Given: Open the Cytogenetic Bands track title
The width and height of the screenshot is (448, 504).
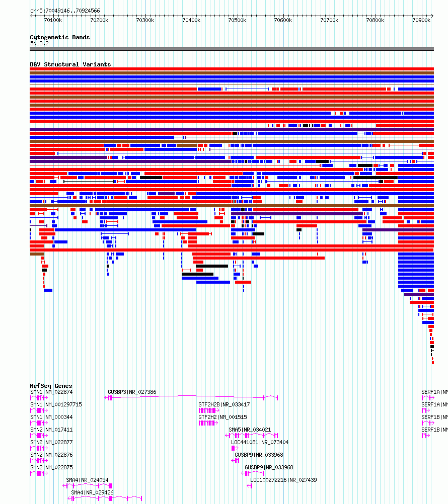Looking at the screenshot, I should click(x=60, y=37).
